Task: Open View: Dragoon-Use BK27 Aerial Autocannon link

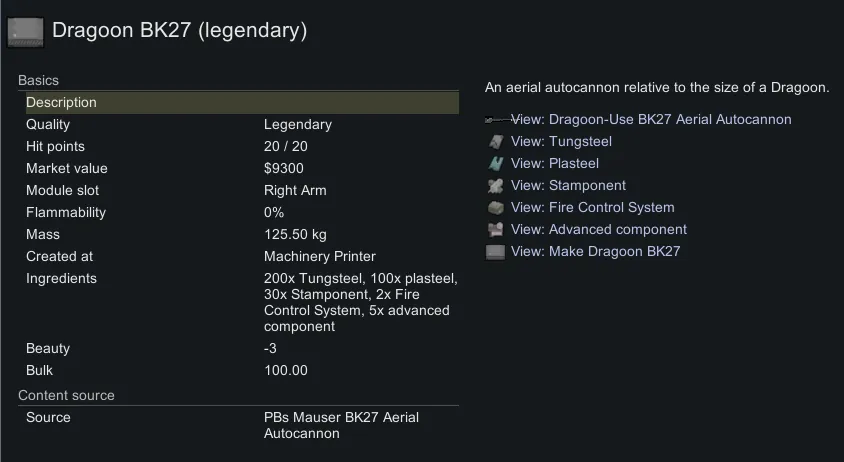Action: pyautogui.click(x=651, y=119)
